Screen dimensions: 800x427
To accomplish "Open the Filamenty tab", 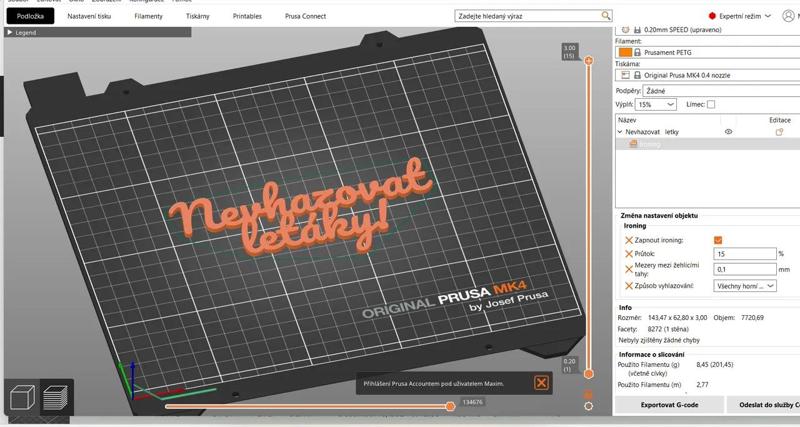I will coord(148,16).
